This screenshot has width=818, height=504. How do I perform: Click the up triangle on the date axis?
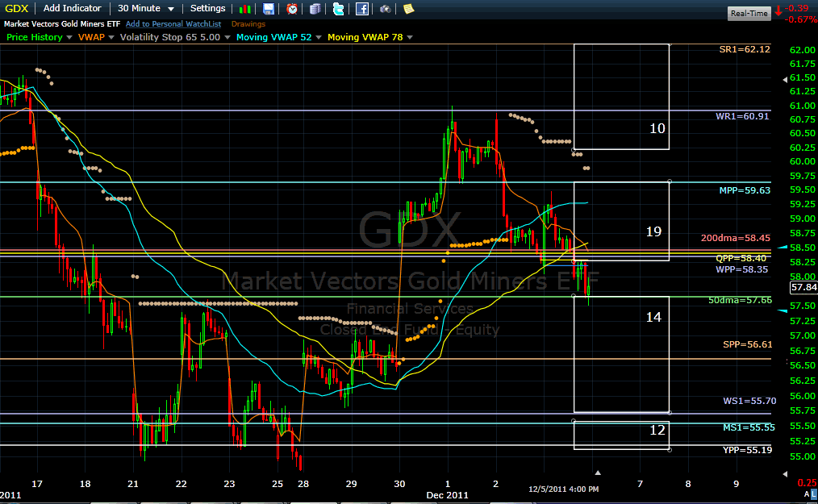tap(598, 473)
